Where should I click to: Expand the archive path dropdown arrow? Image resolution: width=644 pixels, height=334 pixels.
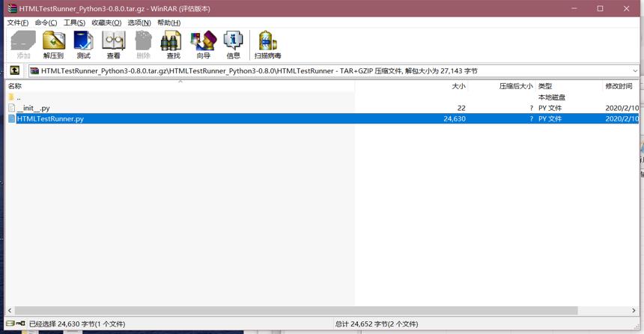[x=635, y=70]
